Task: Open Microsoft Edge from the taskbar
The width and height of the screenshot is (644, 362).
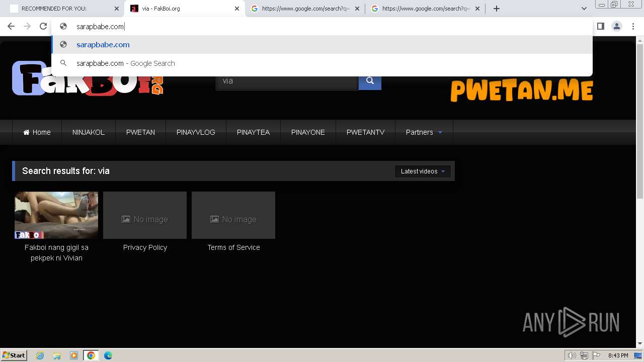Action: [108, 355]
